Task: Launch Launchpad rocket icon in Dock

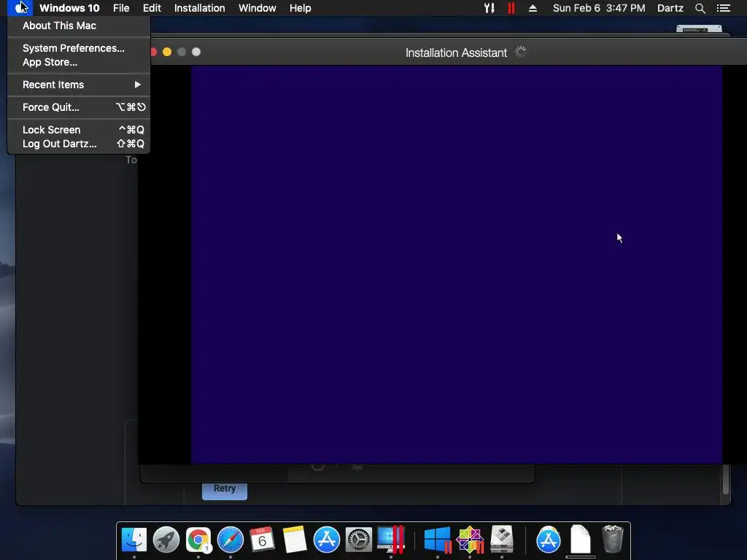Action: pos(166,540)
